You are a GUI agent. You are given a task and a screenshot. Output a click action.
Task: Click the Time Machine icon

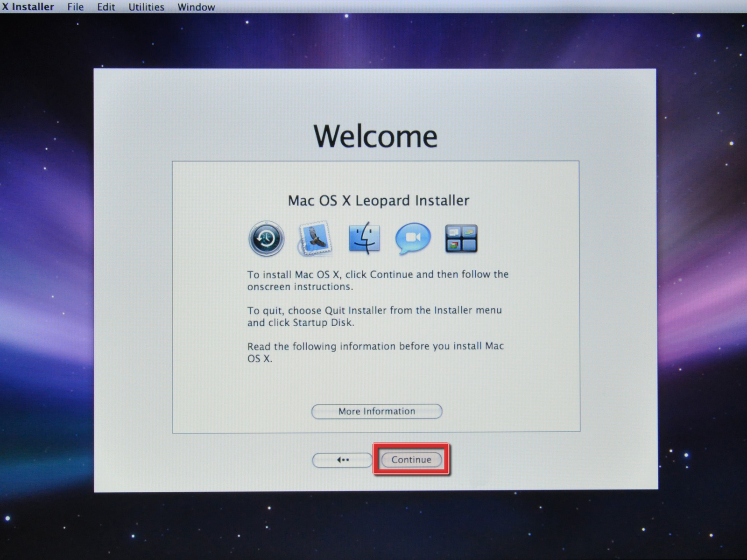coord(267,238)
